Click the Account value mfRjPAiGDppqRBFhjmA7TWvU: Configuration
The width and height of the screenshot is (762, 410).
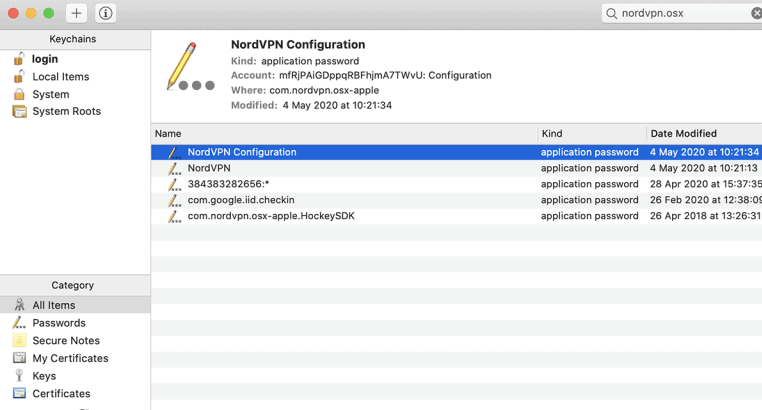[385, 75]
